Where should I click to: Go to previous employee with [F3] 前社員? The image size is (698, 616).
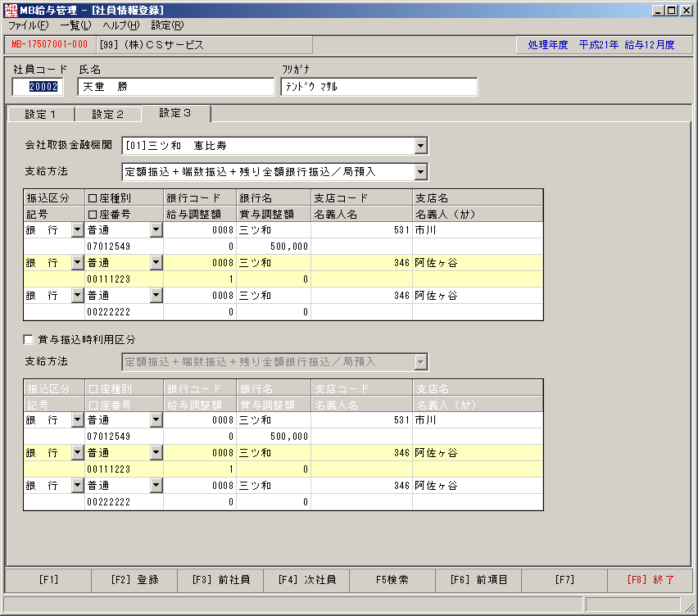(221, 580)
